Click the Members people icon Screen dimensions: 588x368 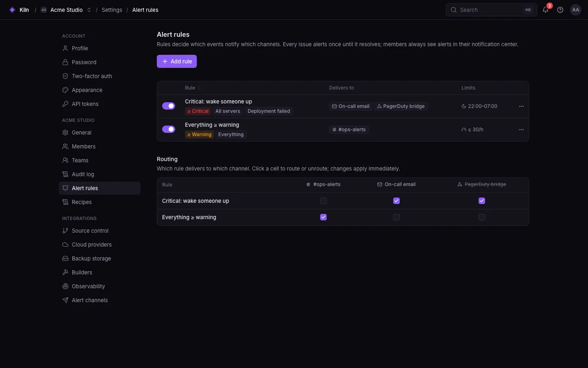coord(65,146)
